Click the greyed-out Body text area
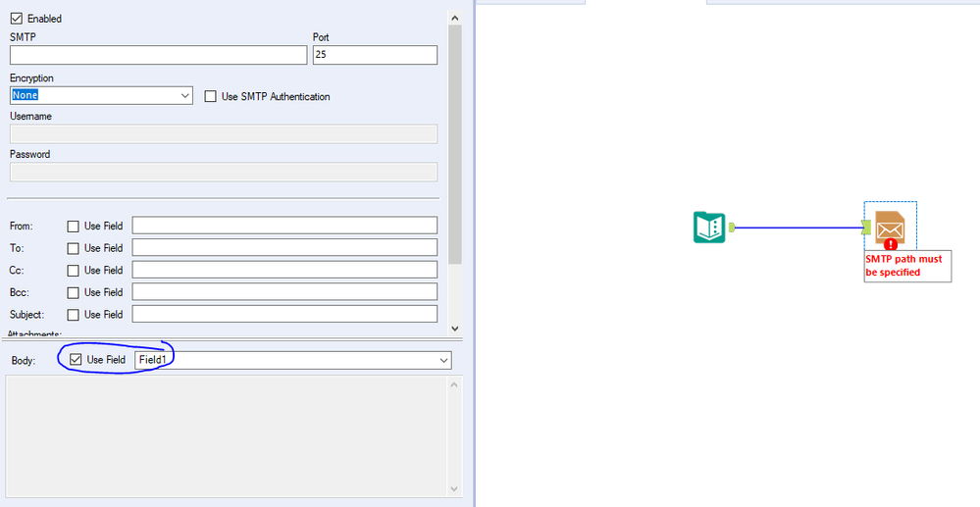 pyautogui.click(x=227, y=436)
